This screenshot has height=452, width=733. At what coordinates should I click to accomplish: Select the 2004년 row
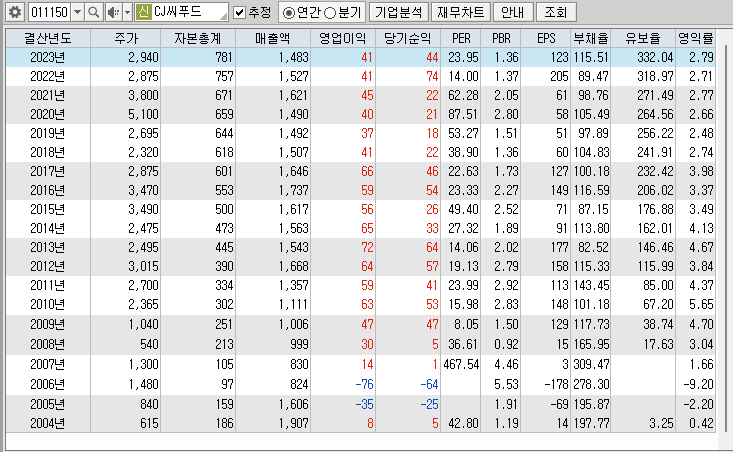click(360, 423)
